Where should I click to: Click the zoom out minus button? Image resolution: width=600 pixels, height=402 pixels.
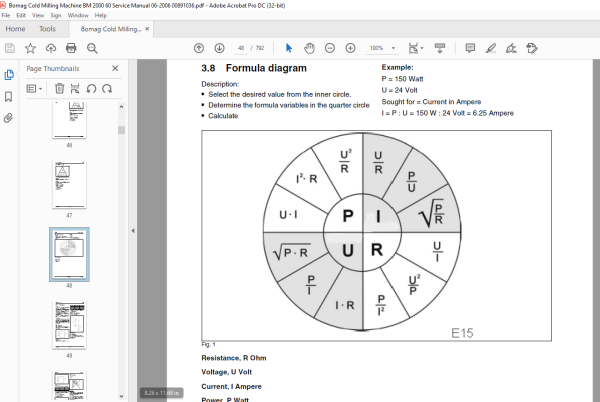(330, 48)
